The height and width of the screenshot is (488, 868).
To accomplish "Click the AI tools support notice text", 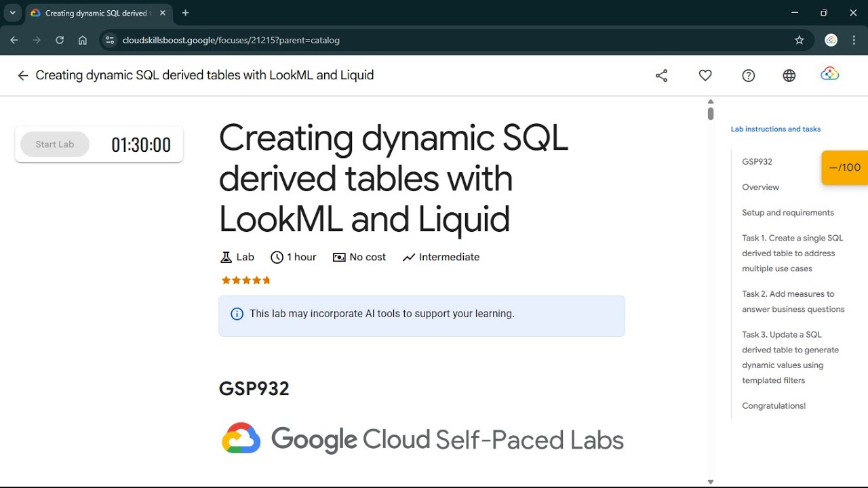I will pyautogui.click(x=382, y=314).
